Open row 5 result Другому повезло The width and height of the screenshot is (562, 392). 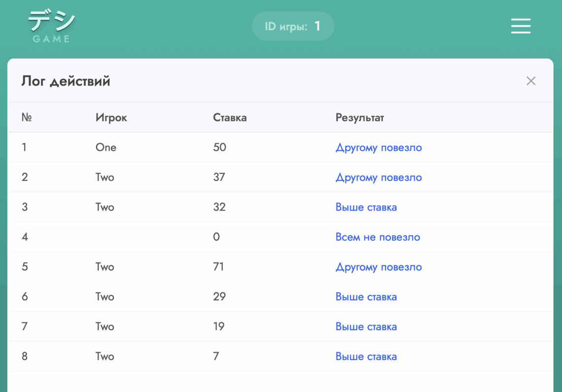click(x=378, y=267)
